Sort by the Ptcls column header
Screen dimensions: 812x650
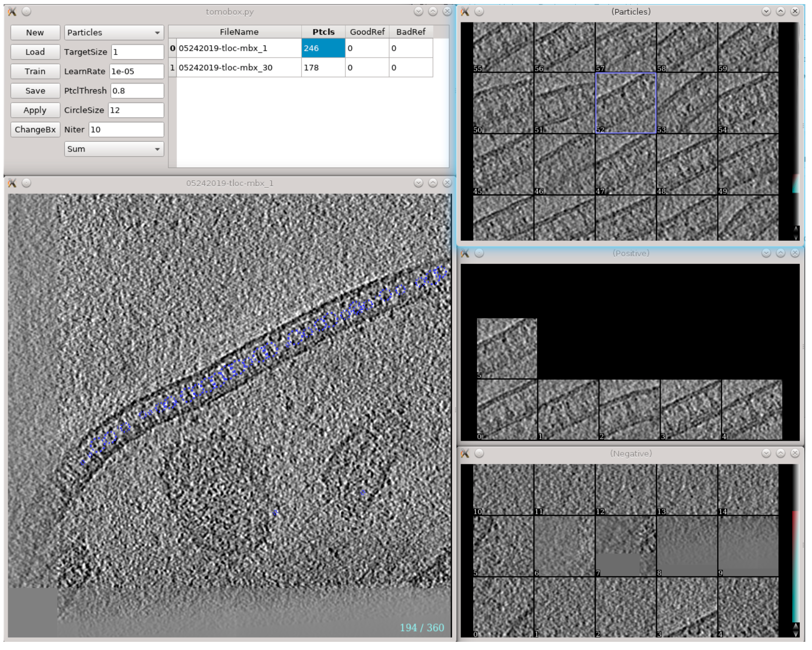coord(323,32)
